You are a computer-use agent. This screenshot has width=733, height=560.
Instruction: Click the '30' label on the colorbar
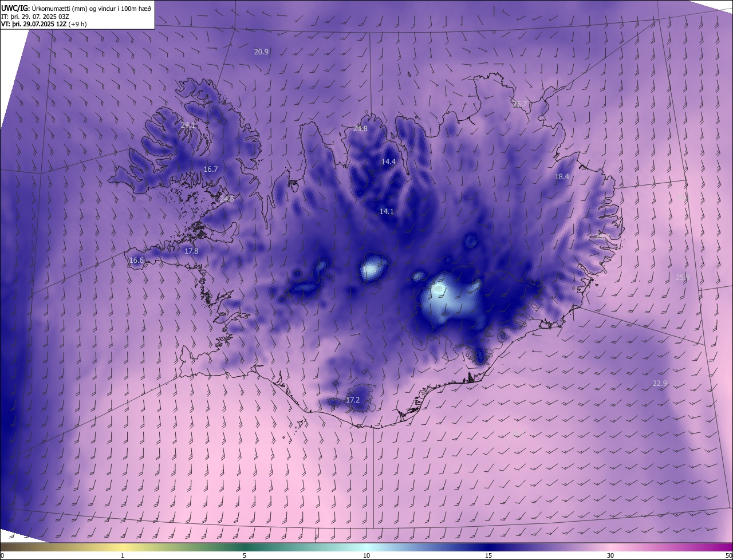[x=610, y=556]
